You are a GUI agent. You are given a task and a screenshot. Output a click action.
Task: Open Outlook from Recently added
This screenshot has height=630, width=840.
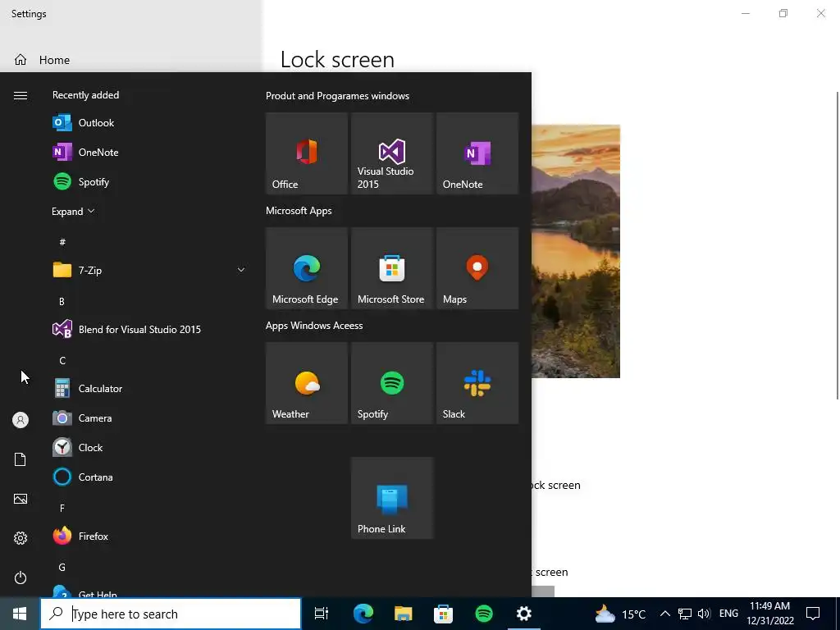pos(149,123)
